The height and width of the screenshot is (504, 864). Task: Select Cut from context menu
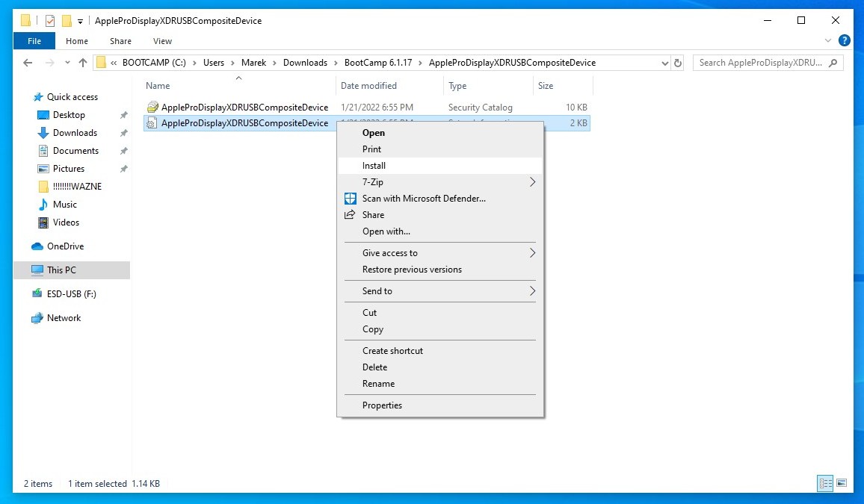coord(439,313)
